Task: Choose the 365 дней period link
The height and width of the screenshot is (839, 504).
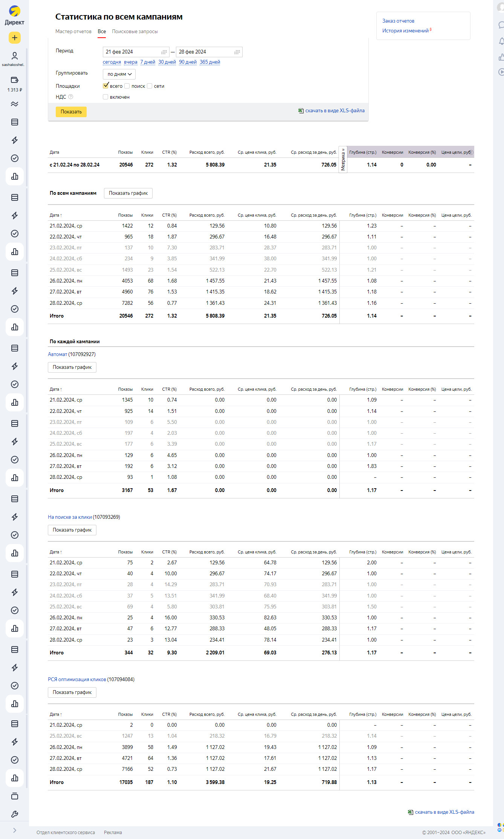Action: pos(210,62)
